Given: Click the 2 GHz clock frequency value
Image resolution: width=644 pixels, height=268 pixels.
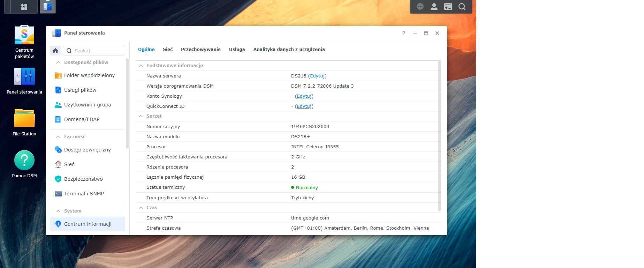Looking at the screenshot, I should point(298,157).
